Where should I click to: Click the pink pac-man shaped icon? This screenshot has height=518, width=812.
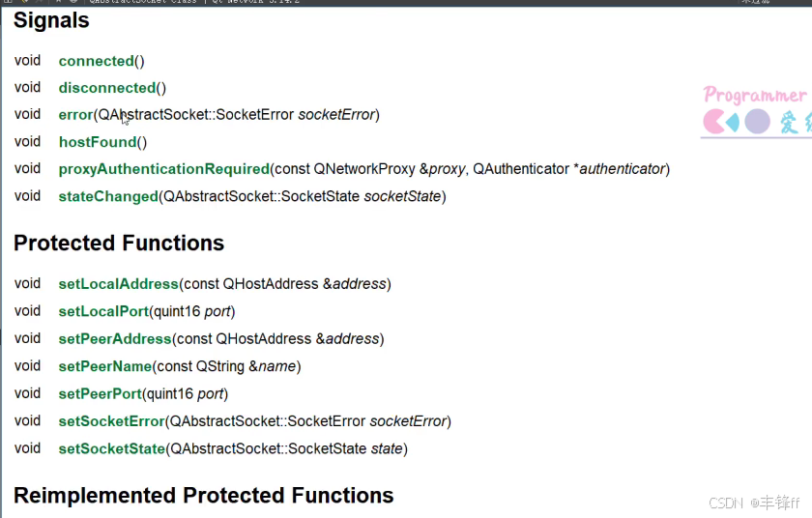point(713,122)
